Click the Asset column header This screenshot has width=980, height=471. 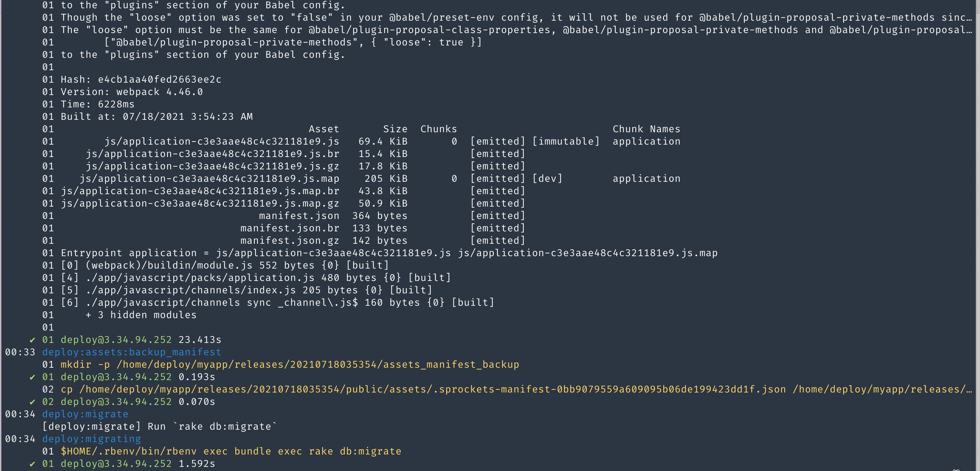tap(323, 129)
